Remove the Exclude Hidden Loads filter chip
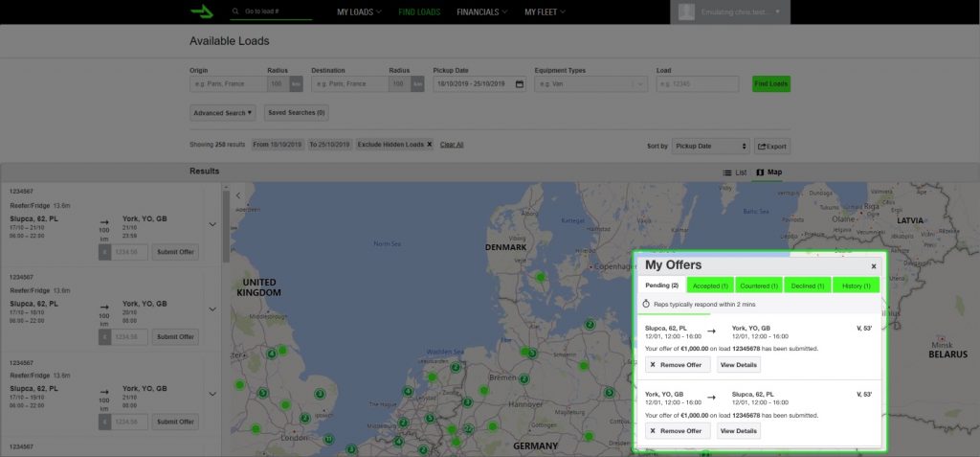 point(430,145)
